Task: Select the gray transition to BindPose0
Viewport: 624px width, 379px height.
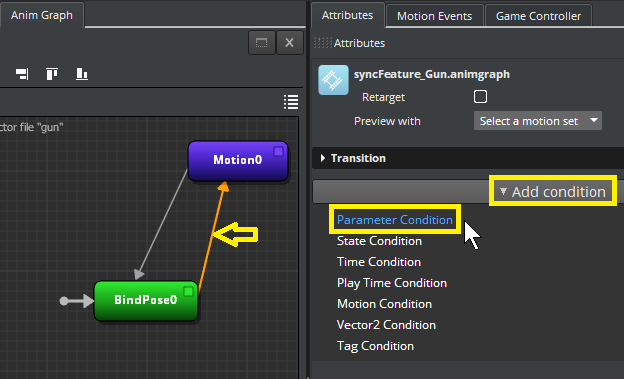Action: (x=162, y=224)
